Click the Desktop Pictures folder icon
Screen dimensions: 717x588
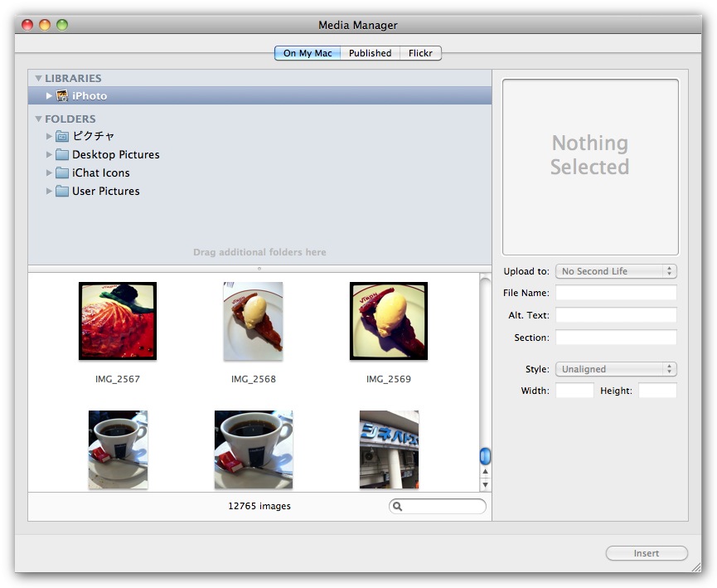click(x=62, y=155)
